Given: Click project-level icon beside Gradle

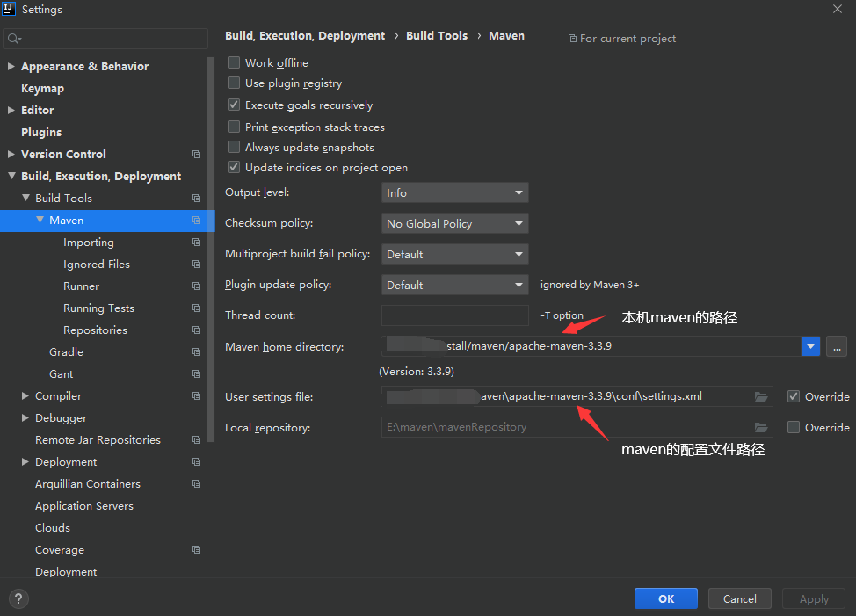Looking at the screenshot, I should tap(197, 351).
